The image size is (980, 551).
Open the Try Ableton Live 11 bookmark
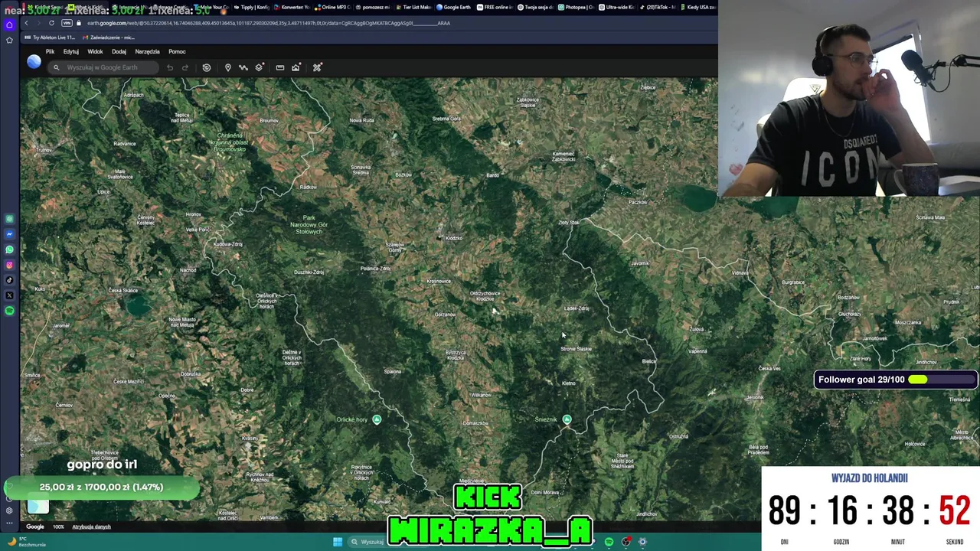point(49,37)
